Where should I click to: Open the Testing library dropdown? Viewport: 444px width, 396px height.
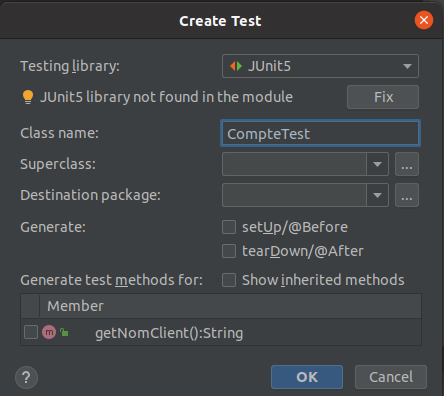tap(320, 66)
